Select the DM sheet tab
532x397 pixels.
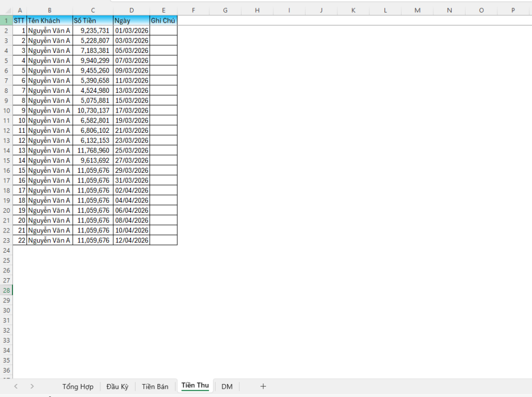pos(227,387)
